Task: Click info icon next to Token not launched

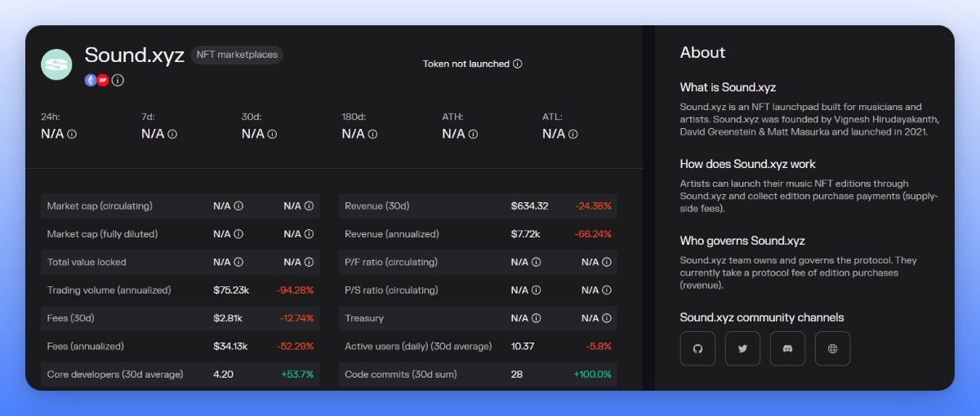Action: pyautogui.click(x=518, y=64)
